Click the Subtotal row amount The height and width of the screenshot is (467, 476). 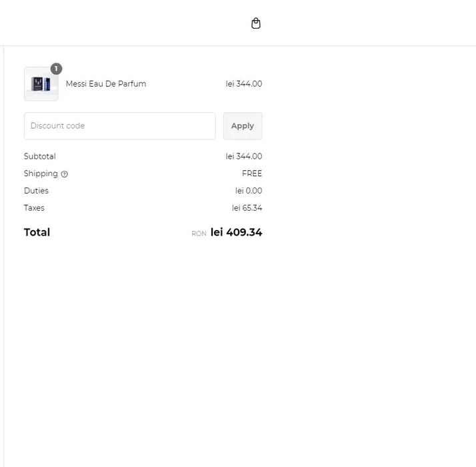pyautogui.click(x=243, y=157)
